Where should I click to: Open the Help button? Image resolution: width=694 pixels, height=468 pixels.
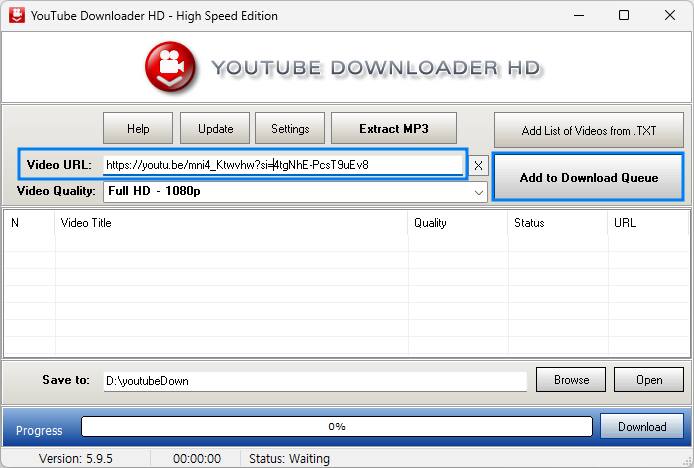click(138, 128)
